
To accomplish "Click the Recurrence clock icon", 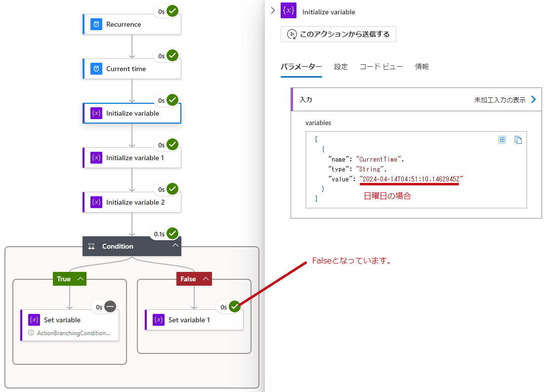I will pyautogui.click(x=96, y=25).
